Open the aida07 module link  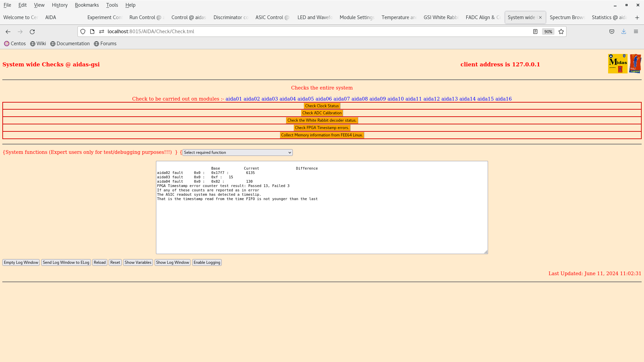[341, 99]
